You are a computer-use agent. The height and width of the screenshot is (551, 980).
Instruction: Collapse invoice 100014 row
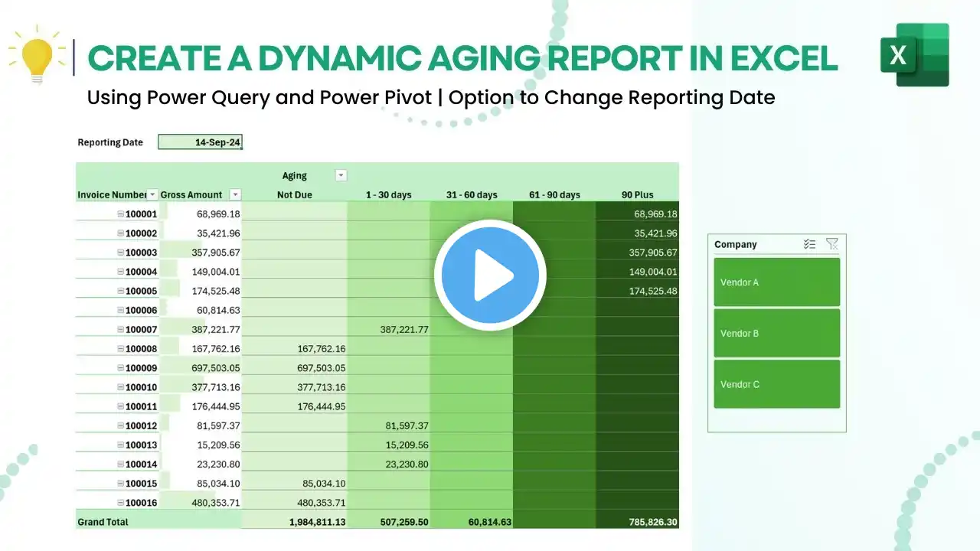pos(120,464)
